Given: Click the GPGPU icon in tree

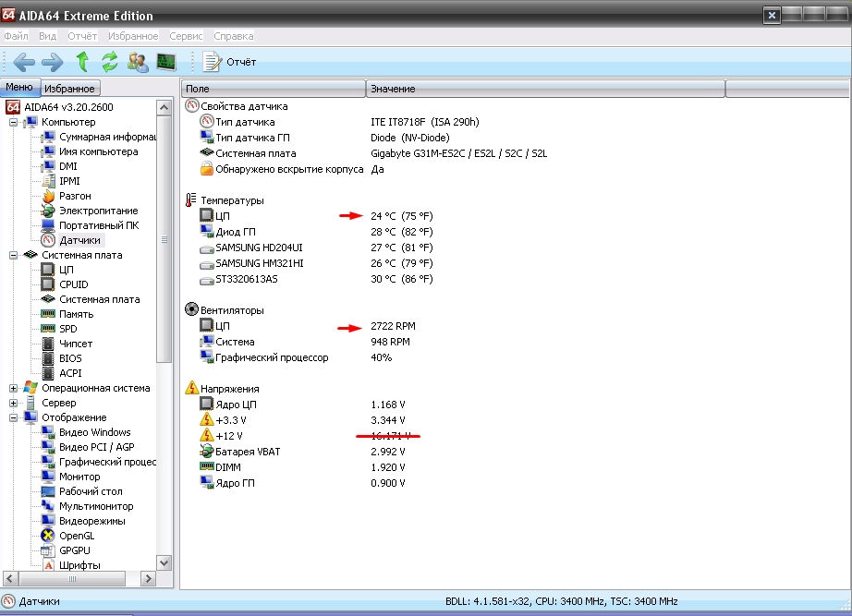Looking at the screenshot, I should click(x=48, y=550).
